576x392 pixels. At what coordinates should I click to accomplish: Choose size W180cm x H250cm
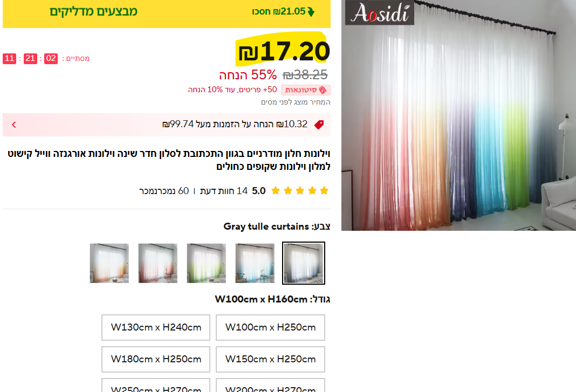point(156,359)
